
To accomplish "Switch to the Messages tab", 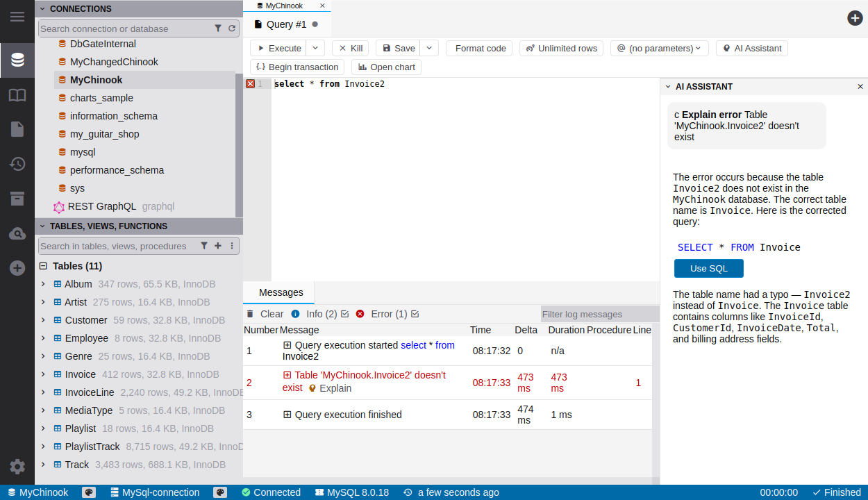I will 281,292.
